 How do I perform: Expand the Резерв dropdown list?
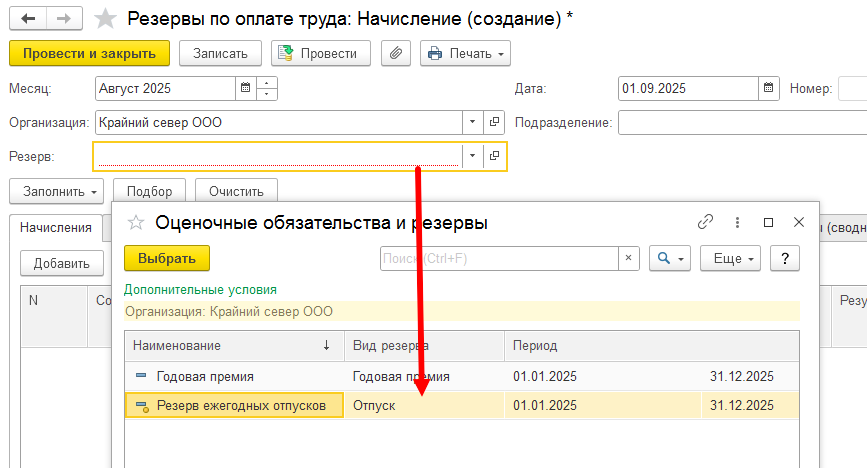pyautogui.click(x=472, y=157)
